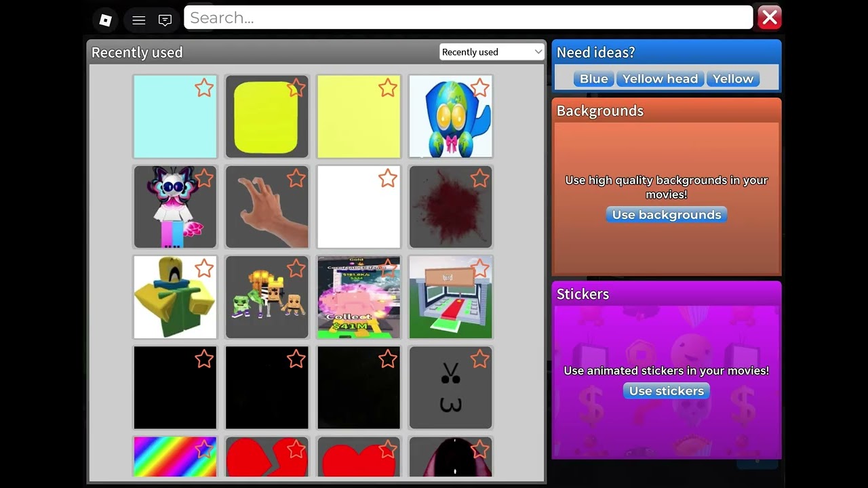
Task: Select the Yellow idea tag
Action: coord(733,79)
